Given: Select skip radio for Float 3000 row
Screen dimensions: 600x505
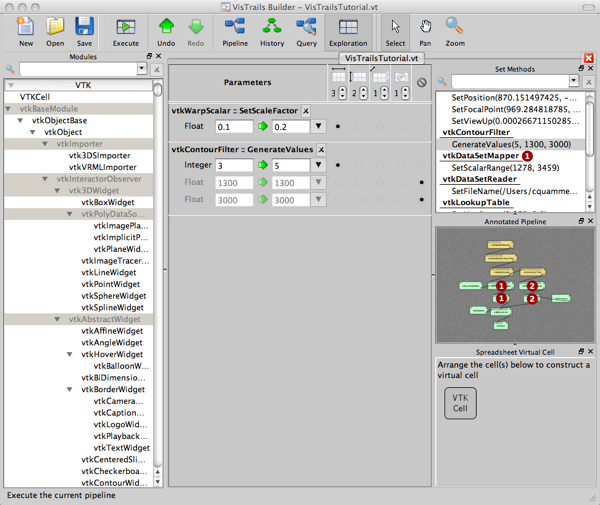Looking at the screenshot, I should (422, 200).
